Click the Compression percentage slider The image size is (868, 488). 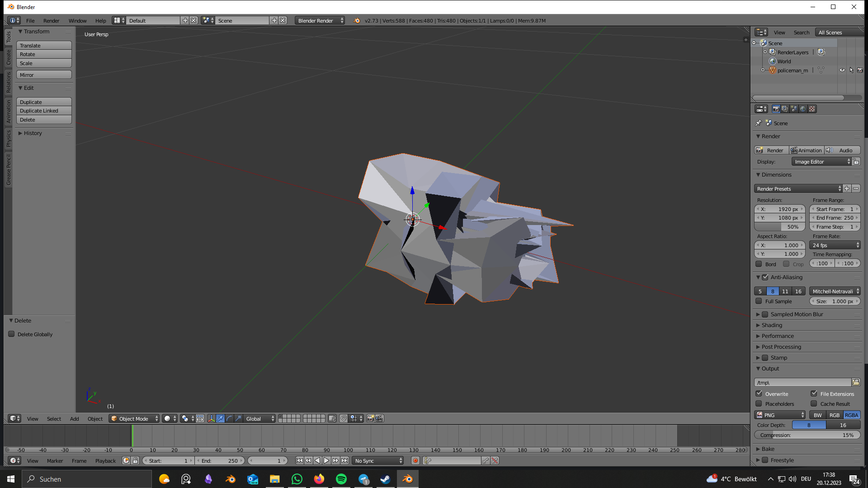point(807,435)
